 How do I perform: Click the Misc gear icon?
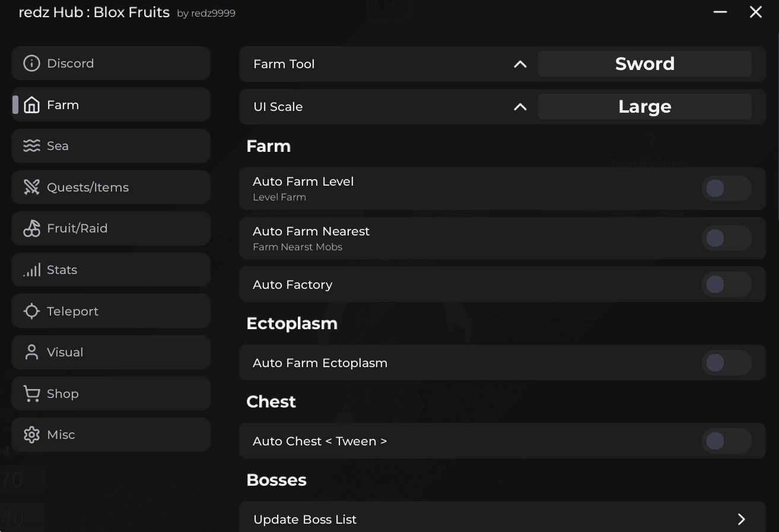pos(31,434)
